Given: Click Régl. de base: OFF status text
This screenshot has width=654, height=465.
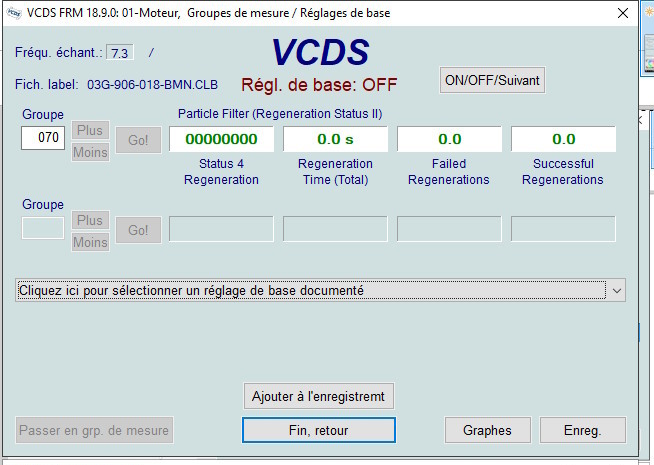Looking at the screenshot, I should point(319,85).
